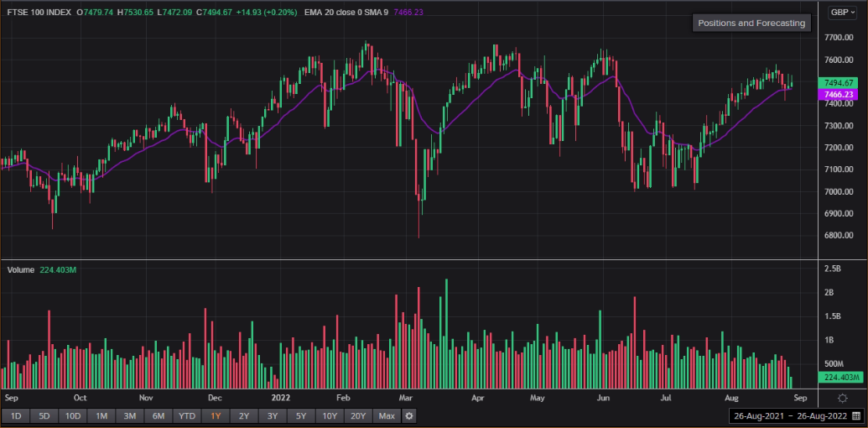This screenshot has height=428, width=868.
Task: Click the Volume indicator label
Action: point(21,269)
